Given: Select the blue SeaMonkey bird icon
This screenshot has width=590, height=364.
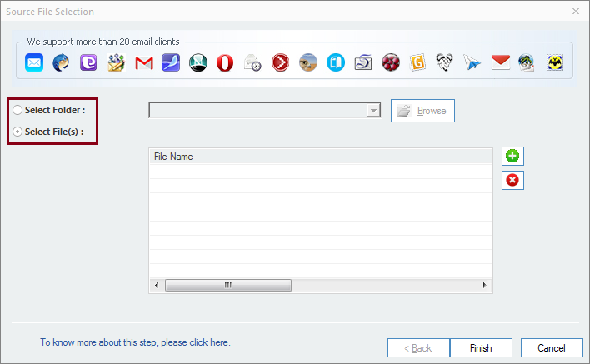Looking at the screenshot, I should [x=171, y=62].
